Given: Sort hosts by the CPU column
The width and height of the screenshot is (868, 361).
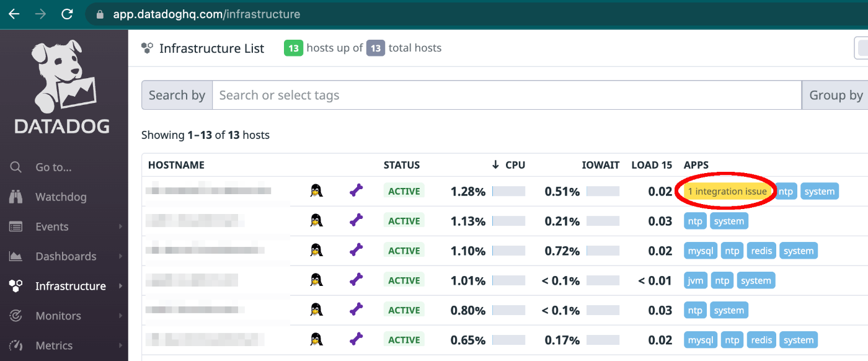Looking at the screenshot, I should pyautogui.click(x=508, y=164).
